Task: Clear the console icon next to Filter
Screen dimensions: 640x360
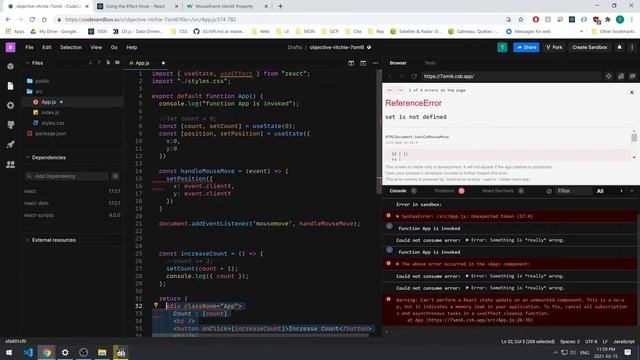Action: 549,191
